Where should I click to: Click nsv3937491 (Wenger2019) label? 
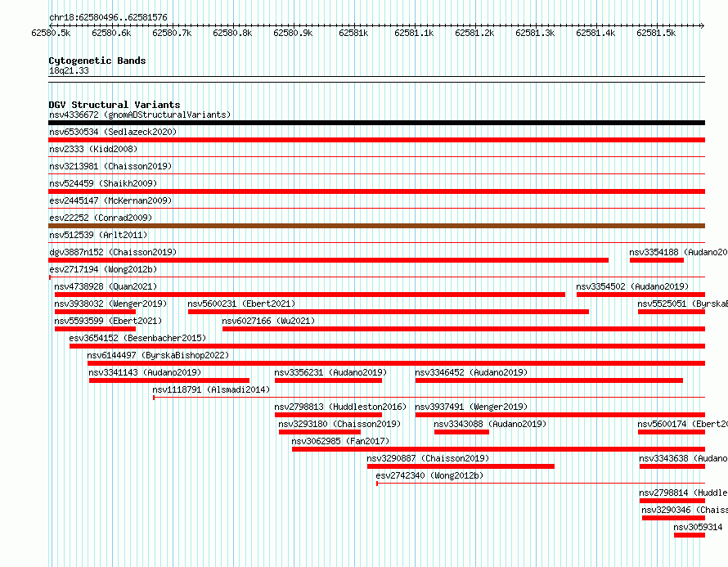coord(471,407)
